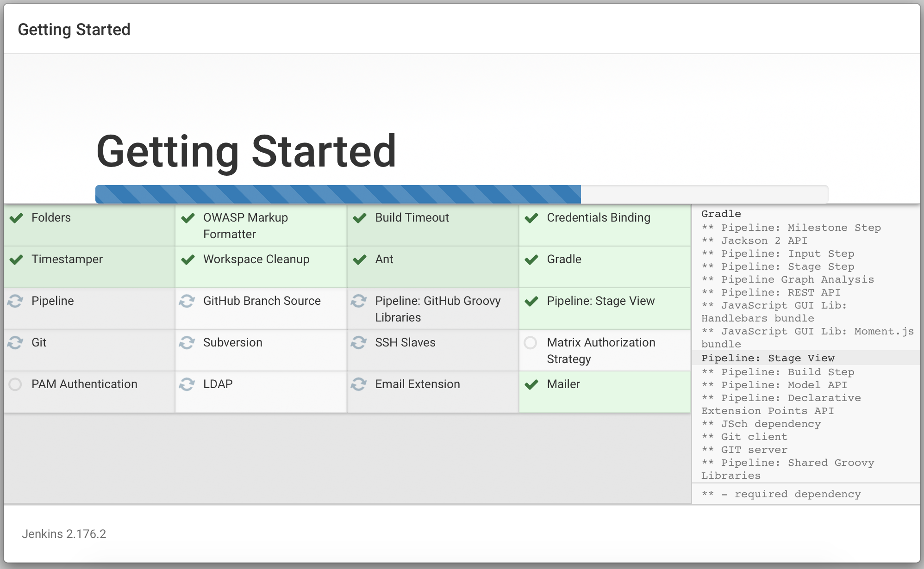The width and height of the screenshot is (924, 569).
Task: Click the Timestamper plugin label
Action: click(x=67, y=259)
